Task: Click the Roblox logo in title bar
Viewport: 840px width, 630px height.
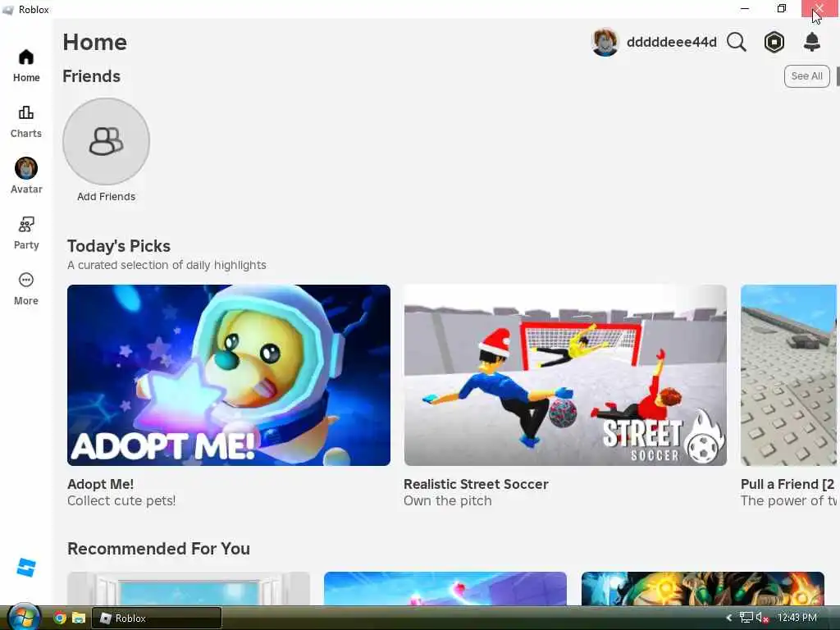Action: 7,10
